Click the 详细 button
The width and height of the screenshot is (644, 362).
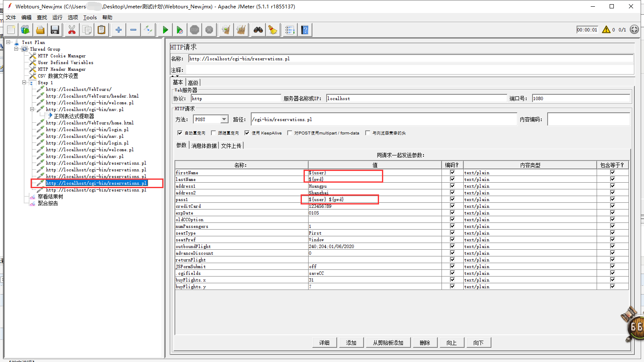(x=325, y=343)
